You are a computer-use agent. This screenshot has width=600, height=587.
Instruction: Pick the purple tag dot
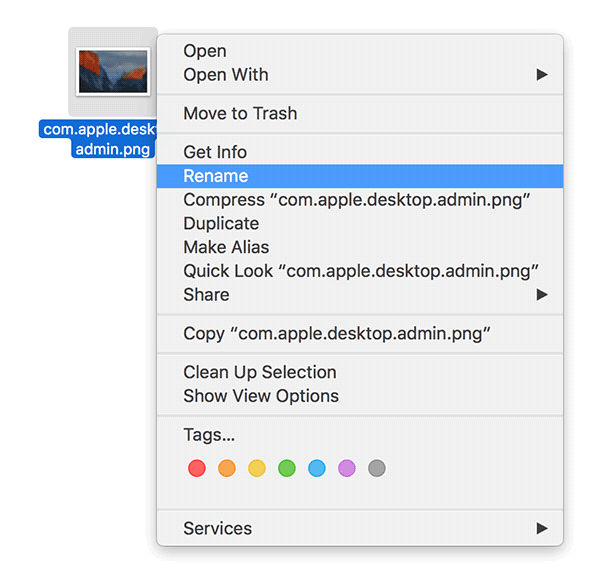[x=347, y=468]
